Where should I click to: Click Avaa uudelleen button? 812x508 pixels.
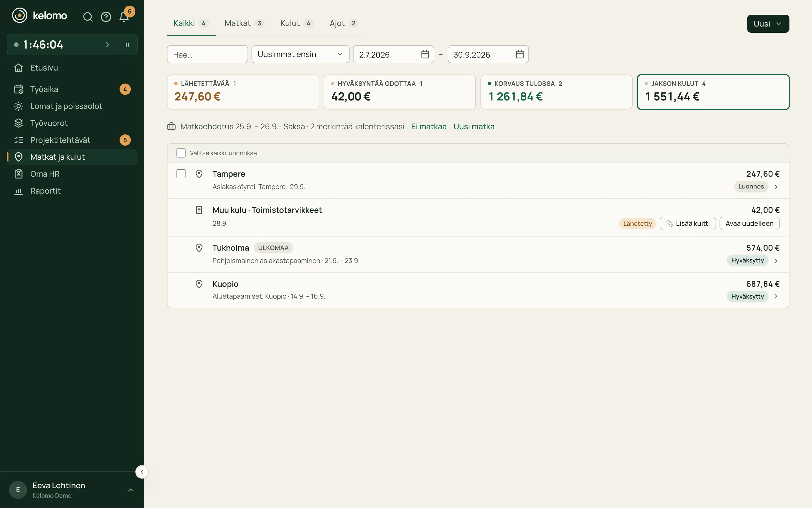click(x=749, y=224)
